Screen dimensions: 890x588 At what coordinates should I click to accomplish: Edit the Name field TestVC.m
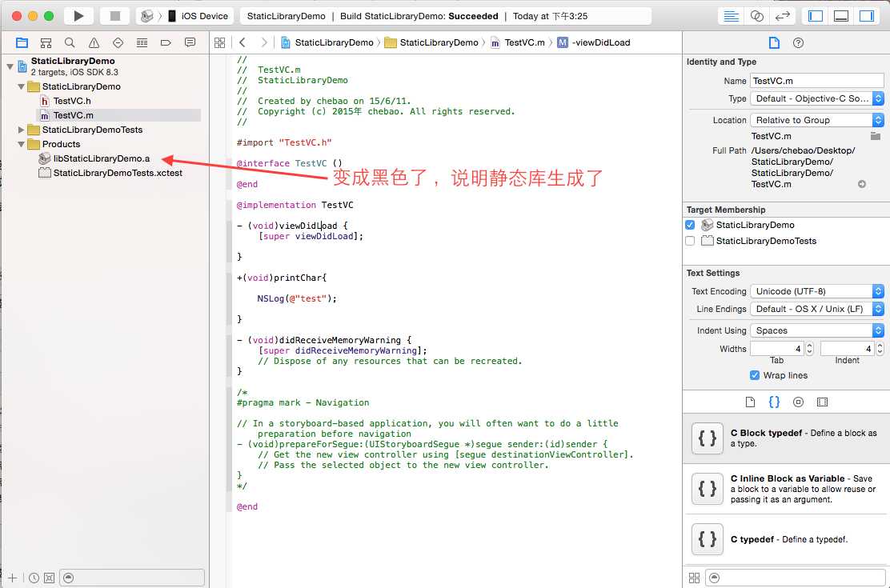(x=817, y=81)
